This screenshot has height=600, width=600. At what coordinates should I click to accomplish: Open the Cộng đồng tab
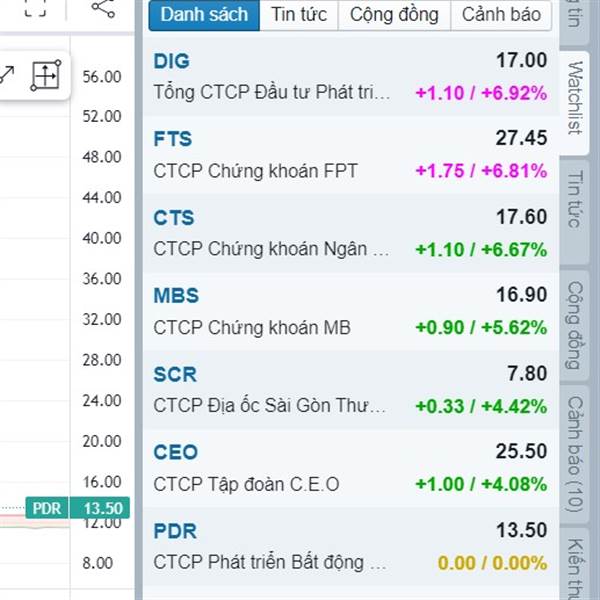(x=395, y=15)
